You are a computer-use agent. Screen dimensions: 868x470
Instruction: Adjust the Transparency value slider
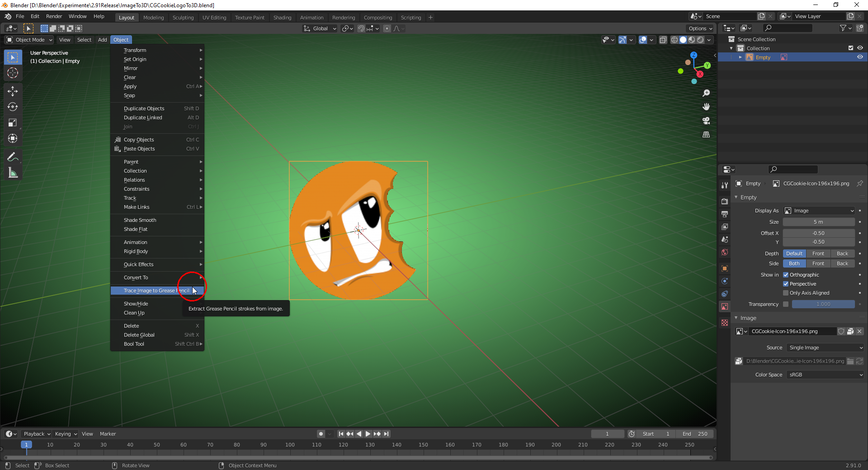click(x=823, y=304)
